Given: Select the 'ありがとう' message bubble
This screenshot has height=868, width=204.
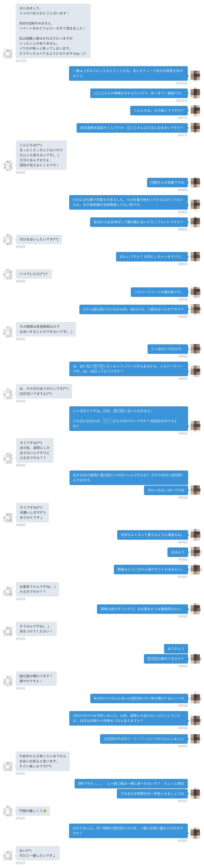Looking at the screenshot, I should (176, 648).
